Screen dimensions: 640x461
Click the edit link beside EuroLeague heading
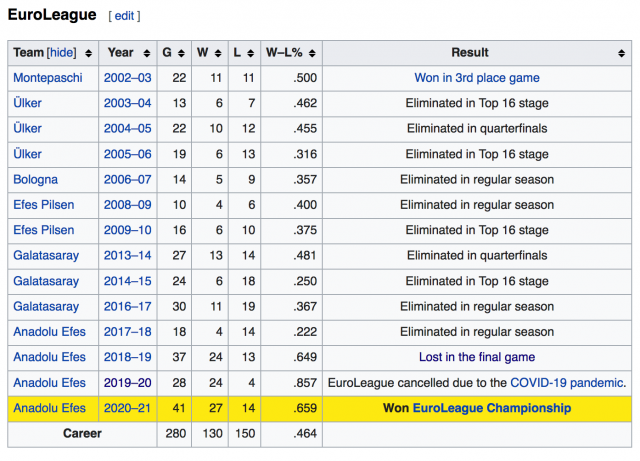(x=124, y=16)
